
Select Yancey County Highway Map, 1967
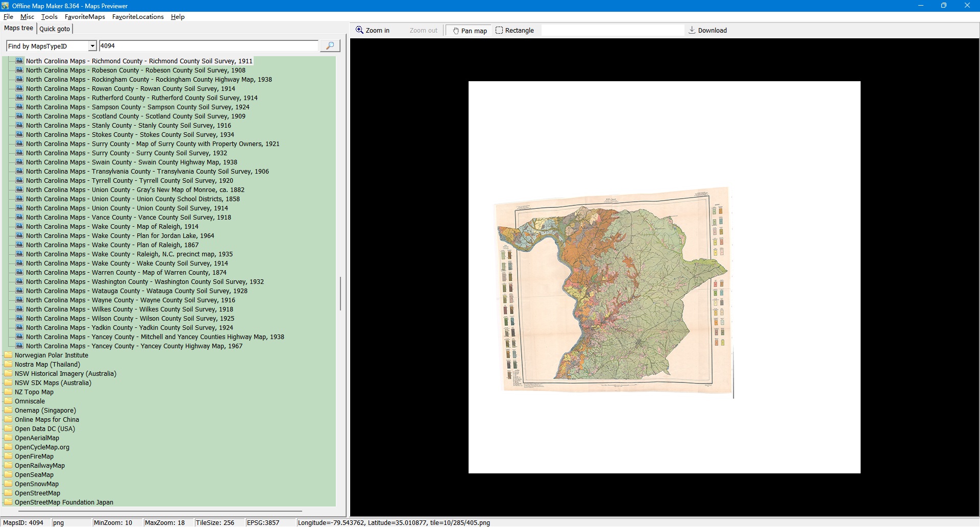click(x=134, y=346)
